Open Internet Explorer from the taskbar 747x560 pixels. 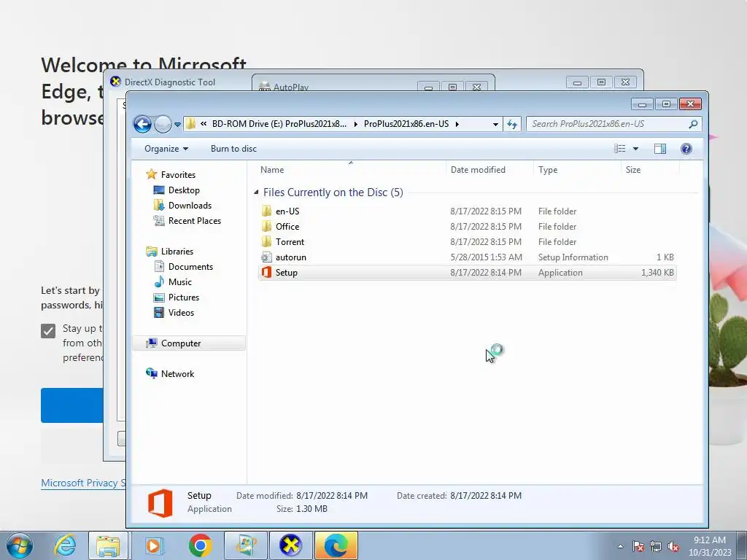click(65, 545)
